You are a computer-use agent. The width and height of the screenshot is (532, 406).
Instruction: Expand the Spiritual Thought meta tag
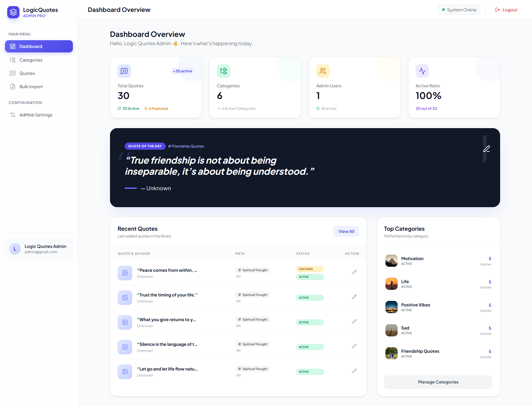[252, 270]
